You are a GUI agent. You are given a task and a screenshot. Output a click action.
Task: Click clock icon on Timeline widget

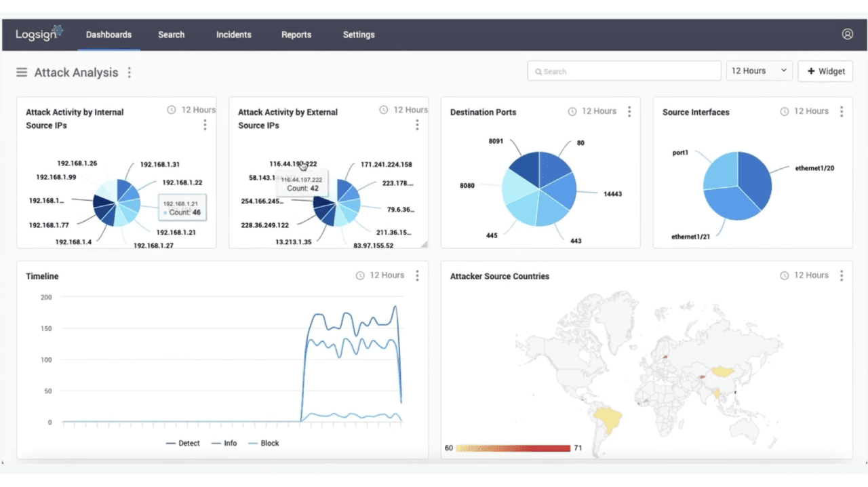point(360,275)
